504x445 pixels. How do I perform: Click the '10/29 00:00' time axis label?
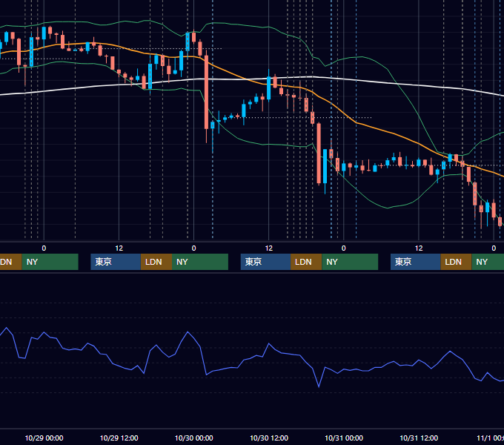[x=44, y=438]
